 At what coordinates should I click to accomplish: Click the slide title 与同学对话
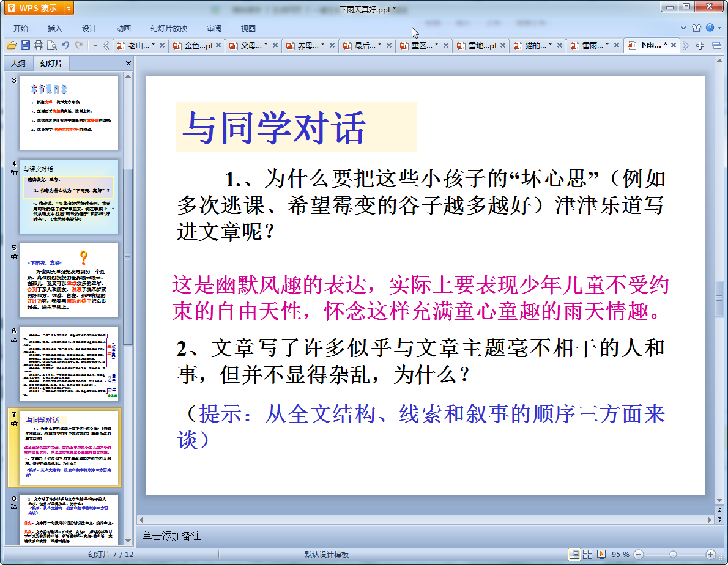(275, 127)
